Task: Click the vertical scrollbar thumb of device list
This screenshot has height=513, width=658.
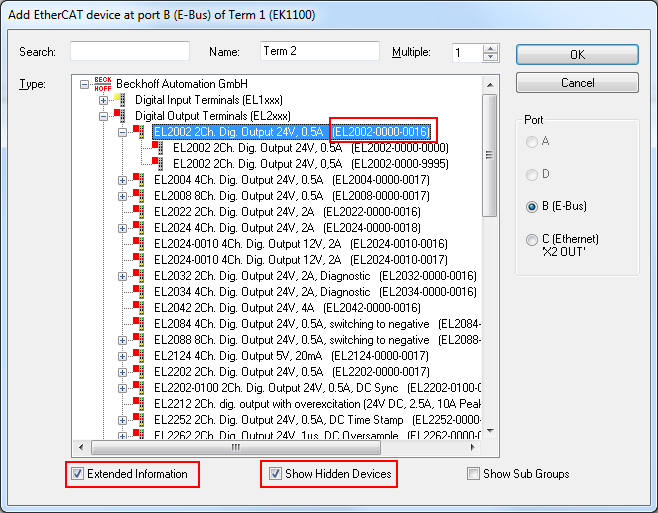Action: (490, 155)
